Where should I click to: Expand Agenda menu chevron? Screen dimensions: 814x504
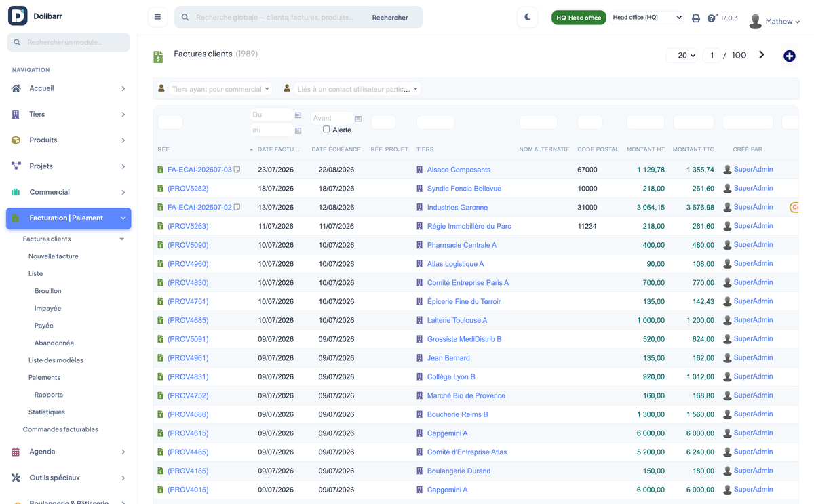tap(123, 452)
